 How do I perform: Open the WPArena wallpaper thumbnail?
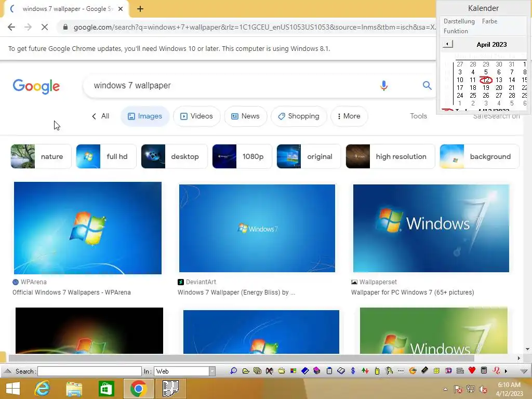(87, 228)
